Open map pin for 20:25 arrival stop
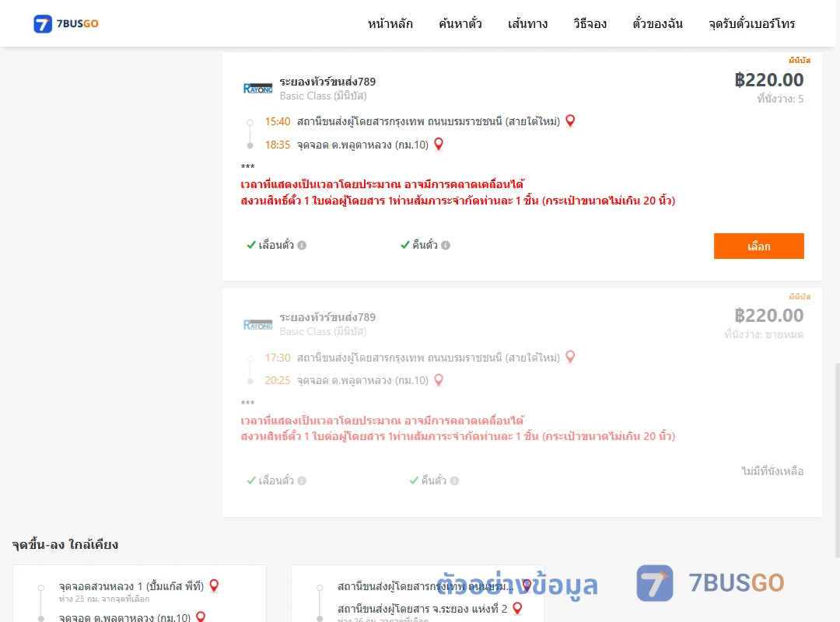Image resolution: width=840 pixels, height=622 pixels. coord(438,380)
